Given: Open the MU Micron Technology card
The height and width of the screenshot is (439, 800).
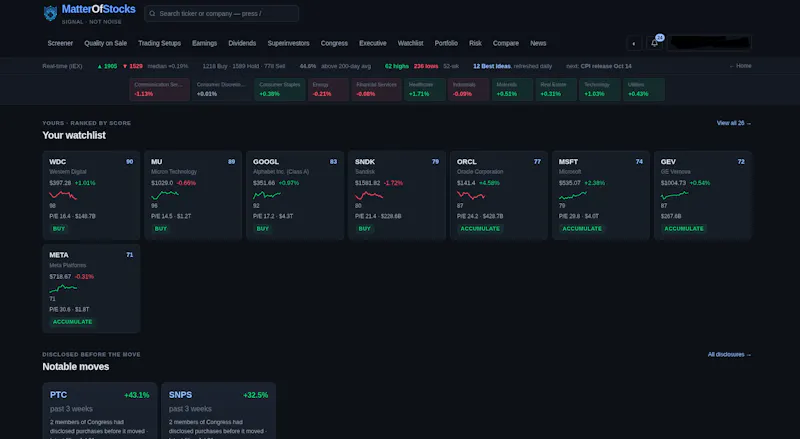Looking at the screenshot, I should click(193, 195).
